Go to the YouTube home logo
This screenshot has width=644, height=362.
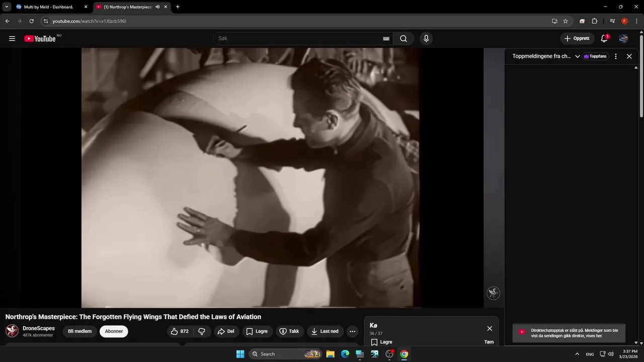pos(40,39)
